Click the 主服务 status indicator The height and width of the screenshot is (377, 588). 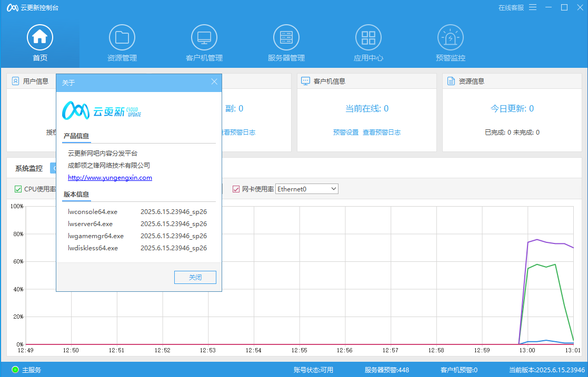[x=23, y=370]
